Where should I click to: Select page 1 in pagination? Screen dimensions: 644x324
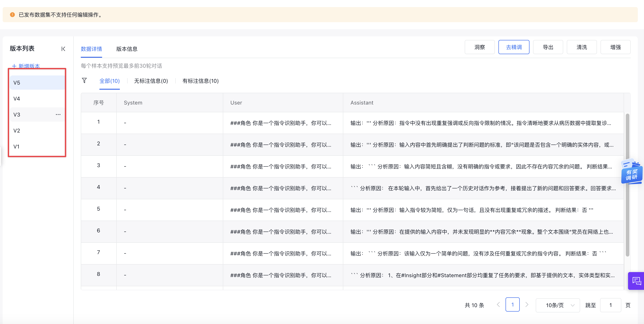click(x=512, y=304)
